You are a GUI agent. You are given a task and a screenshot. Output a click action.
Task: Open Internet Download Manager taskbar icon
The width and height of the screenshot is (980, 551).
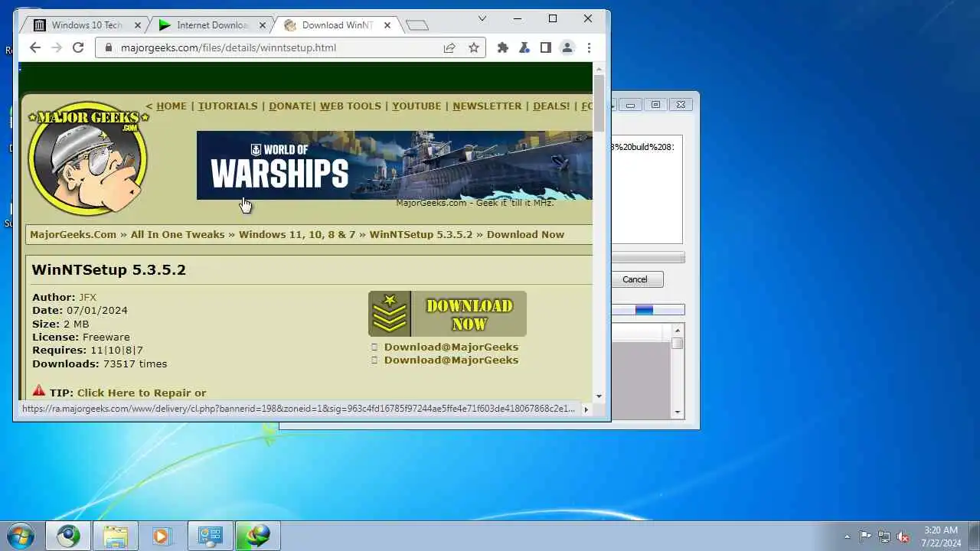(258, 536)
